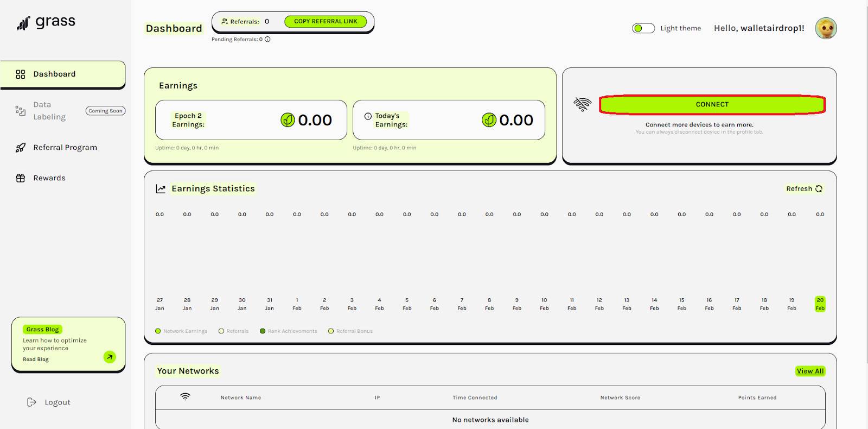Image resolution: width=868 pixels, height=429 pixels.
Task: Click the Pending Referrals: 0 text
Action: 237,39
